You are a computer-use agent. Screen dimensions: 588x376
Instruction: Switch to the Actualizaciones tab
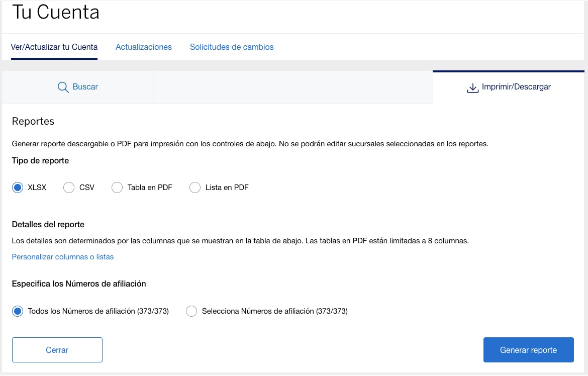click(144, 47)
